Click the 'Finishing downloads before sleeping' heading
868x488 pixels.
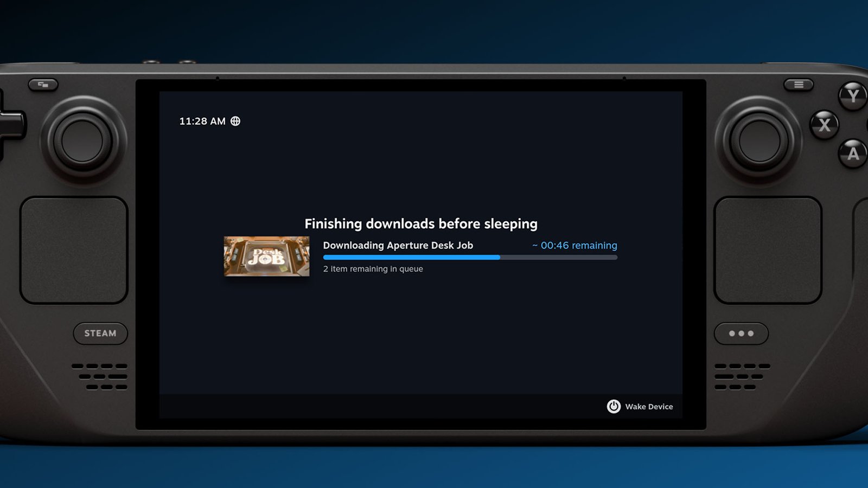click(421, 224)
